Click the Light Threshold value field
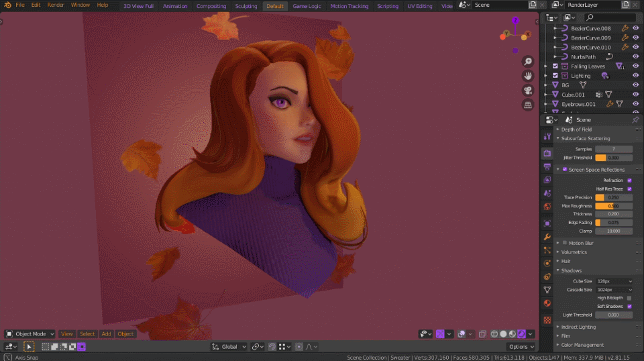The image size is (644, 361). [614, 315]
